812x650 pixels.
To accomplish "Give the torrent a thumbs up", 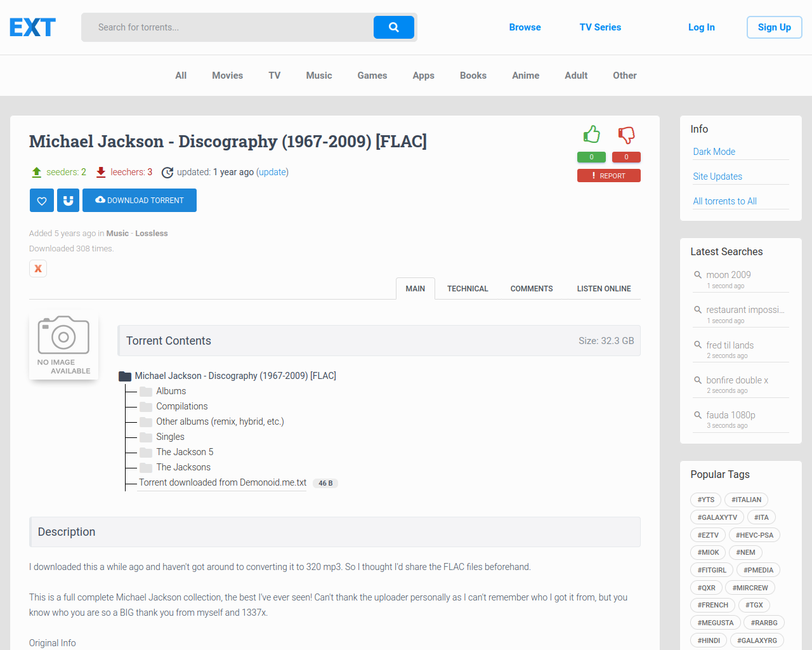I will pos(591,135).
